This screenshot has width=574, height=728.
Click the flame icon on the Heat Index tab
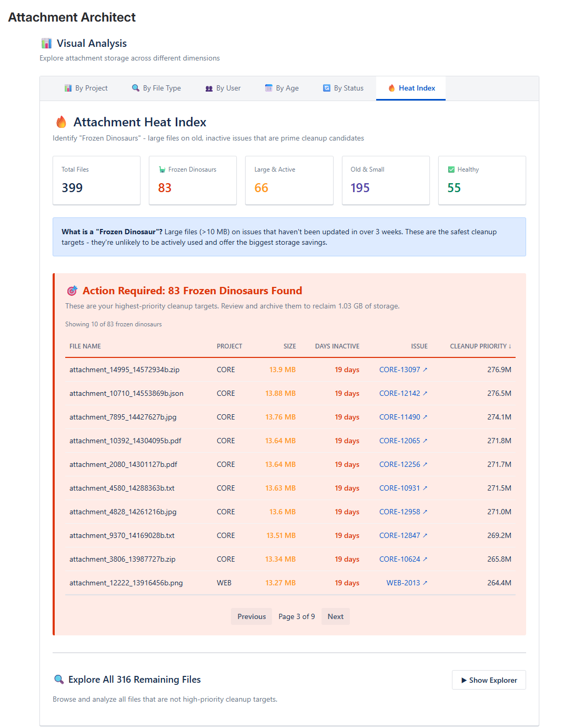[x=391, y=88]
